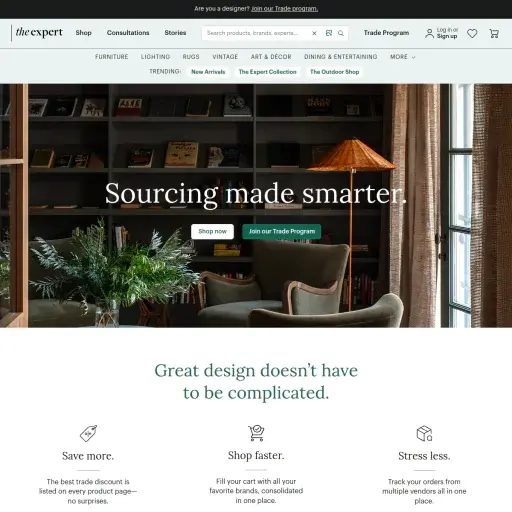The width and height of the screenshot is (512, 512).
Task: Open the Stories menu item
Action: tap(175, 33)
